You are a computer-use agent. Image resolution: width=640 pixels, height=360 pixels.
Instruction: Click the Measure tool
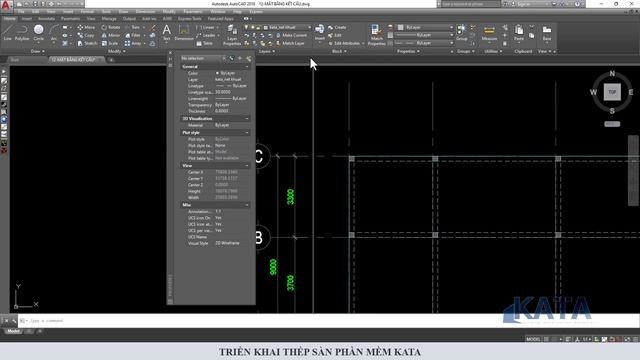click(489, 33)
